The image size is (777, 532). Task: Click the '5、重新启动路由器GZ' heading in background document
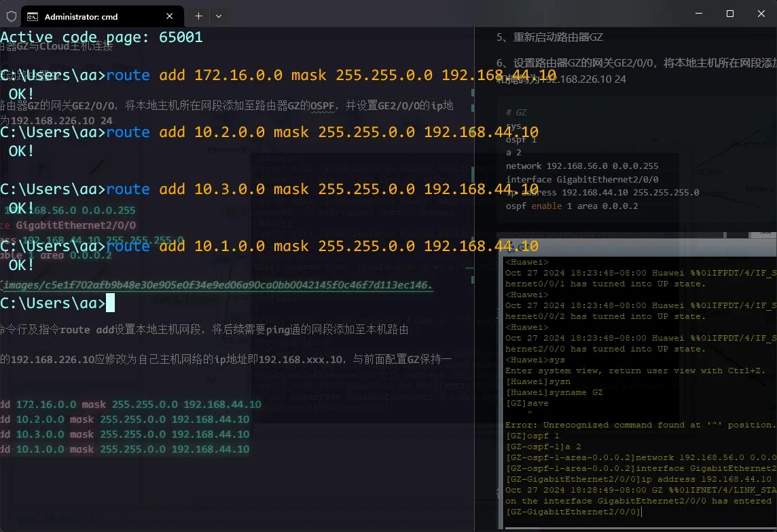[549, 37]
